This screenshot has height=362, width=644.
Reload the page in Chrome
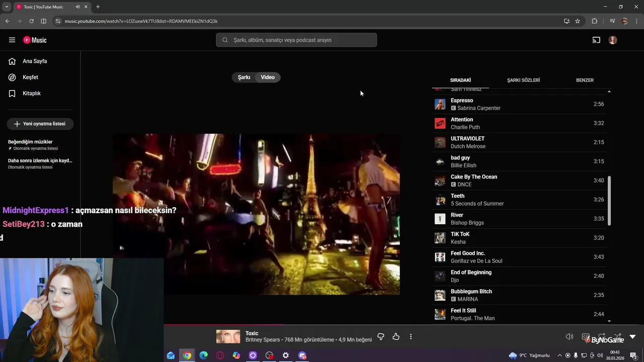31,21
